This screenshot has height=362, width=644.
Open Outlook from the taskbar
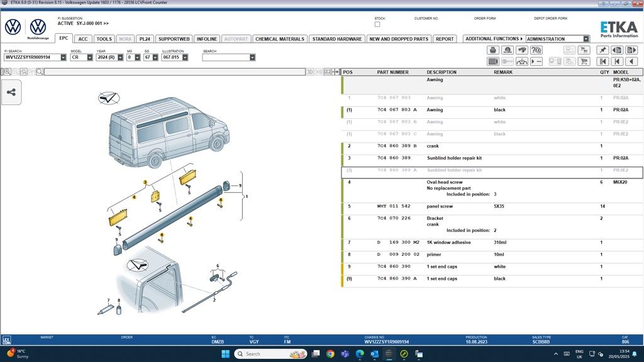click(374, 354)
